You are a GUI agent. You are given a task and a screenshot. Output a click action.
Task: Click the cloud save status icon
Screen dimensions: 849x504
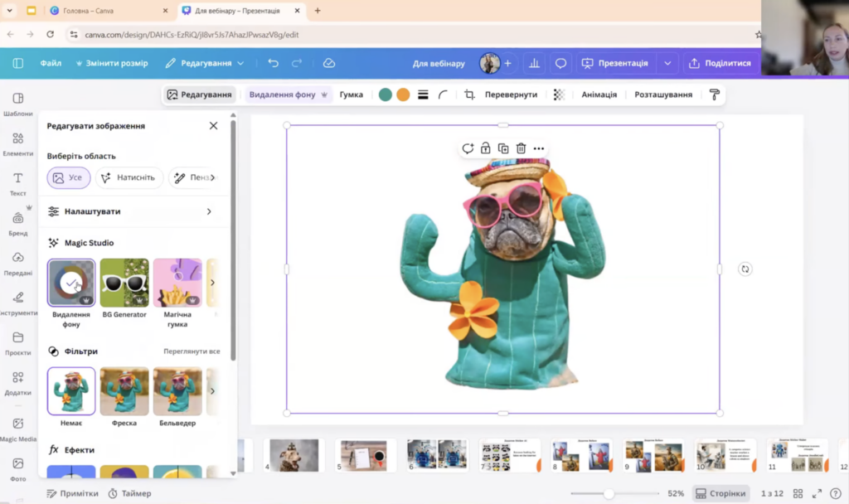[328, 63]
